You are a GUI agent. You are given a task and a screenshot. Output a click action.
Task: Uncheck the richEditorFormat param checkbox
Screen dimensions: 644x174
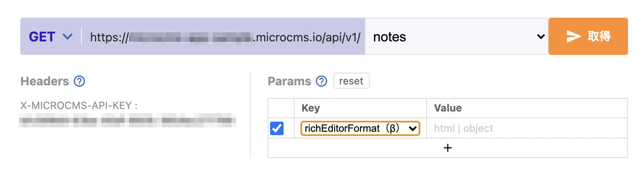(x=277, y=128)
